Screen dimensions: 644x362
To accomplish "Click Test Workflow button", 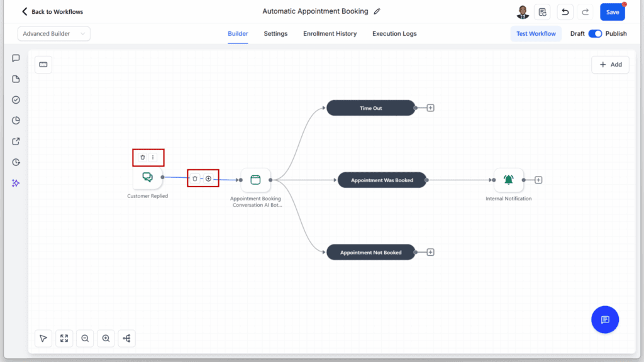I will click(x=536, y=34).
